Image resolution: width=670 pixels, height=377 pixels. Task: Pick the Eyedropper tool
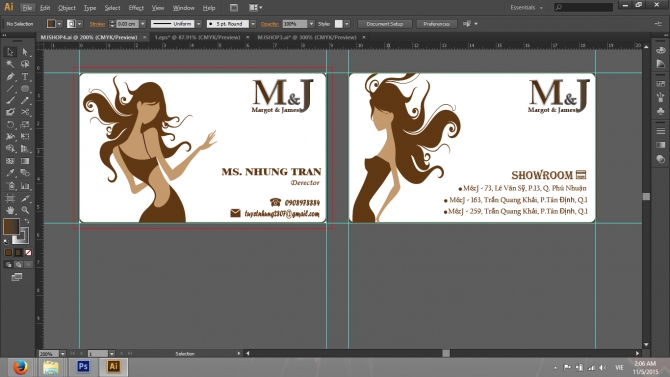(x=10, y=173)
